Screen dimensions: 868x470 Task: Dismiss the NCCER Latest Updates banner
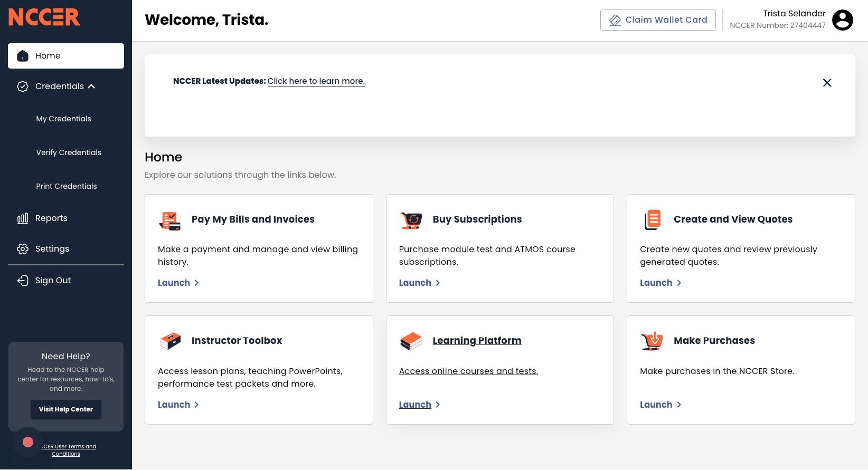pyautogui.click(x=827, y=83)
